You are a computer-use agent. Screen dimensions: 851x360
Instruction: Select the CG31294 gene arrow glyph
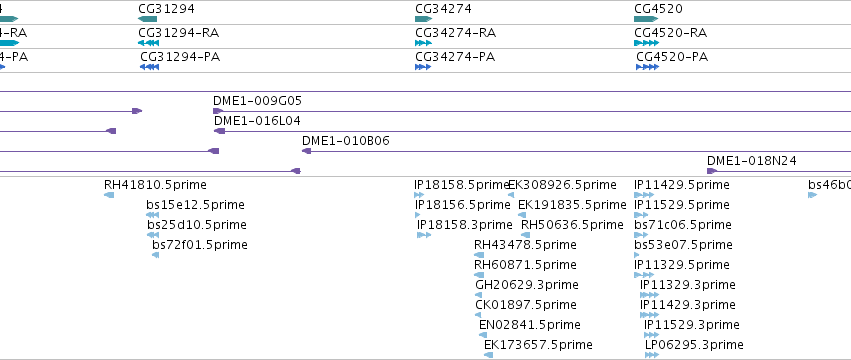147,19
